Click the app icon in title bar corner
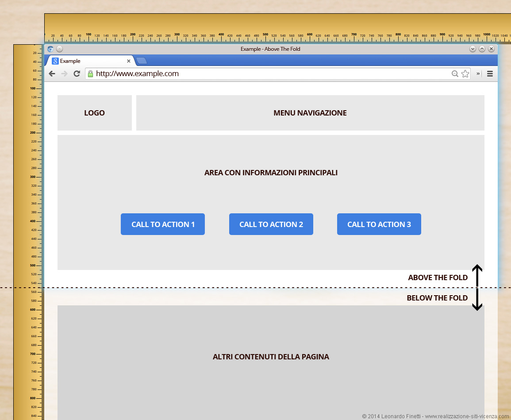511x420 pixels. click(x=50, y=49)
